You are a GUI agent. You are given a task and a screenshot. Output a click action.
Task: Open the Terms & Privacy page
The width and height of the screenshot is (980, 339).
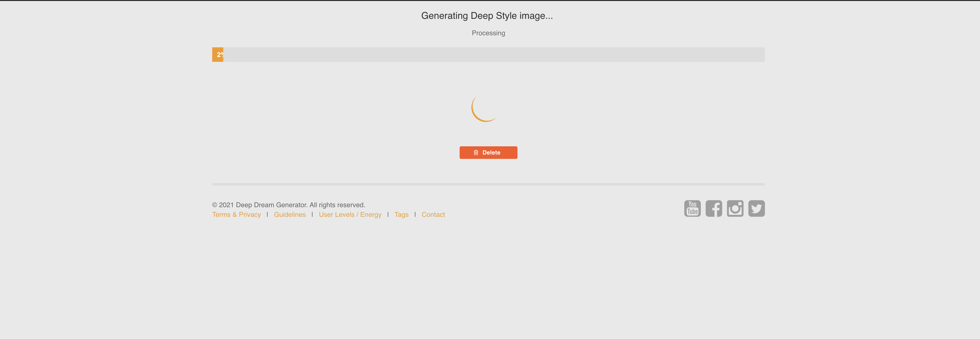pyautogui.click(x=236, y=215)
